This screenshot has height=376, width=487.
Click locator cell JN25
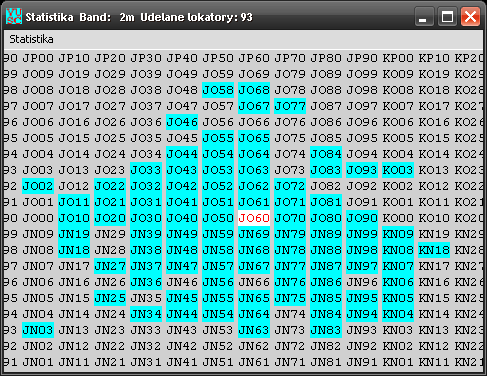click(x=110, y=298)
